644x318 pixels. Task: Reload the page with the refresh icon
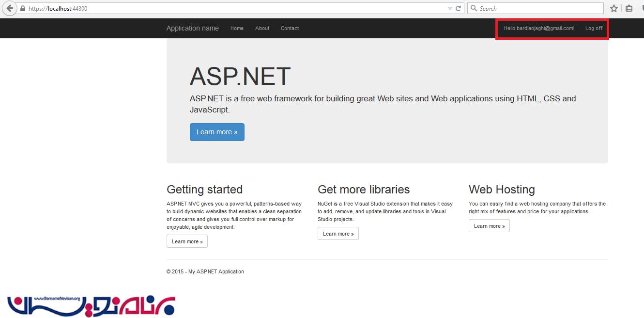point(458,8)
